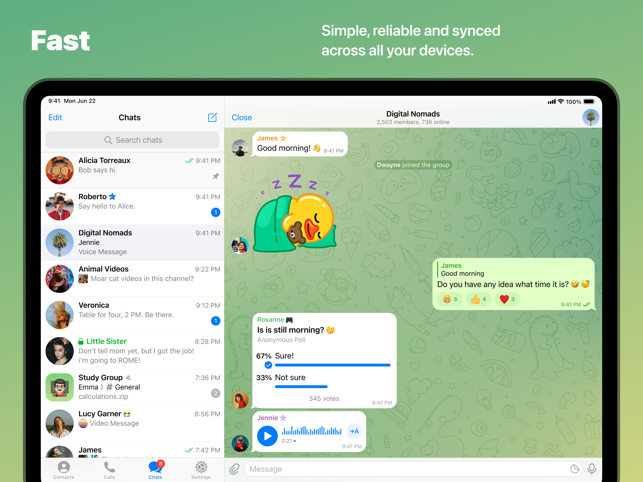643x482 pixels.
Task: Tap unread badge on Roberto's chat
Action: (215, 212)
